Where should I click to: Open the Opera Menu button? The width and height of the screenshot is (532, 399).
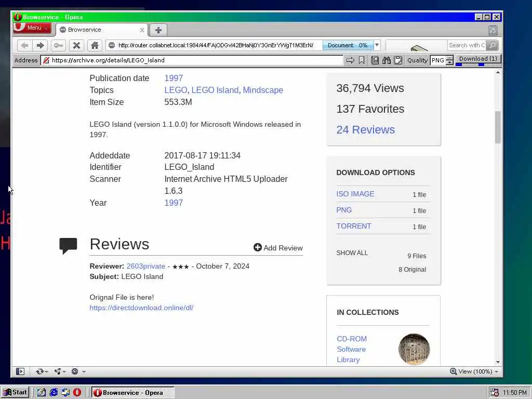(x=32, y=28)
